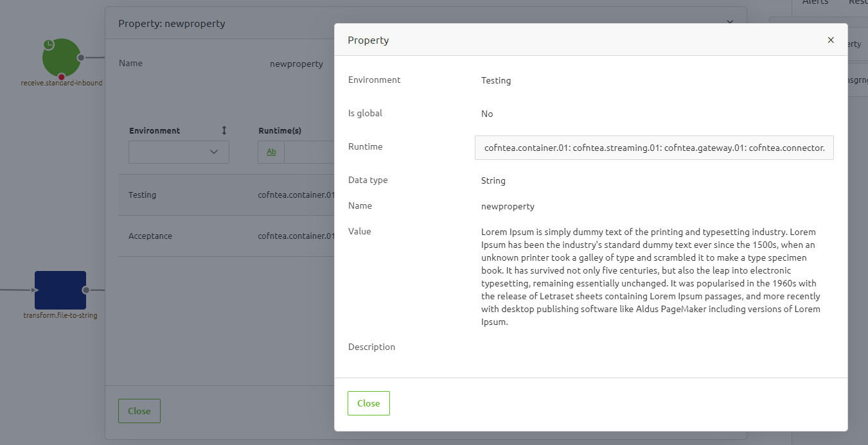Close the Property modal with the X icon
The width and height of the screenshot is (868, 445).
click(830, 40)
